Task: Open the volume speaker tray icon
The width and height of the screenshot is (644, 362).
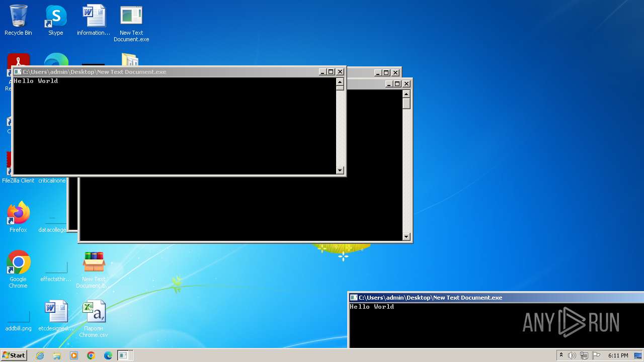Action: point(572,355)
